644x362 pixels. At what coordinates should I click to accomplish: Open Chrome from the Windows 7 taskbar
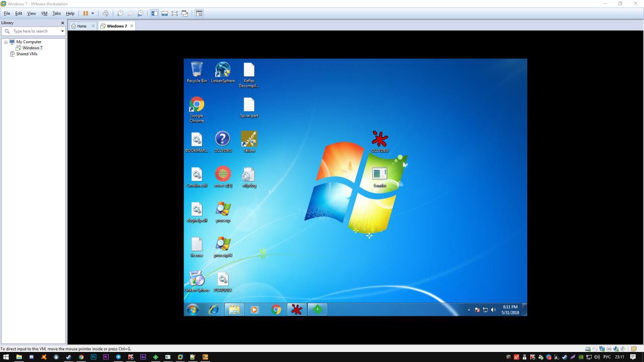pyautogui.click(x=276, y=310)
